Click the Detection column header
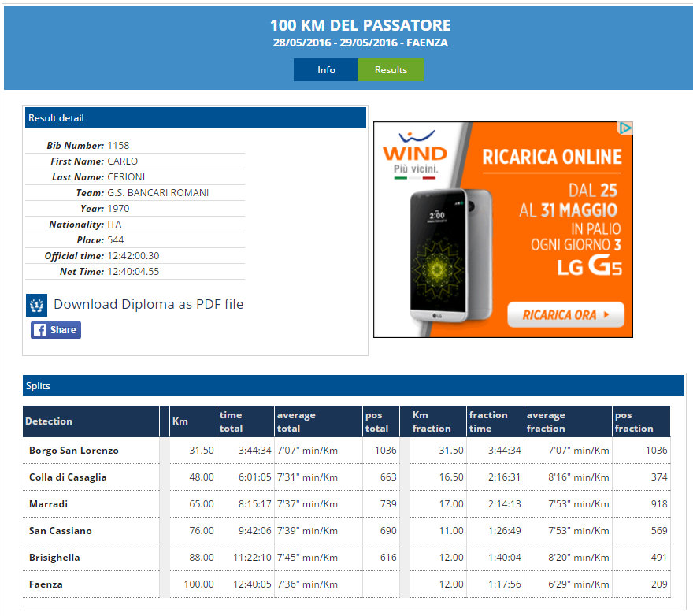Viewport: 693px width, 616px height. tap(49, 421)
